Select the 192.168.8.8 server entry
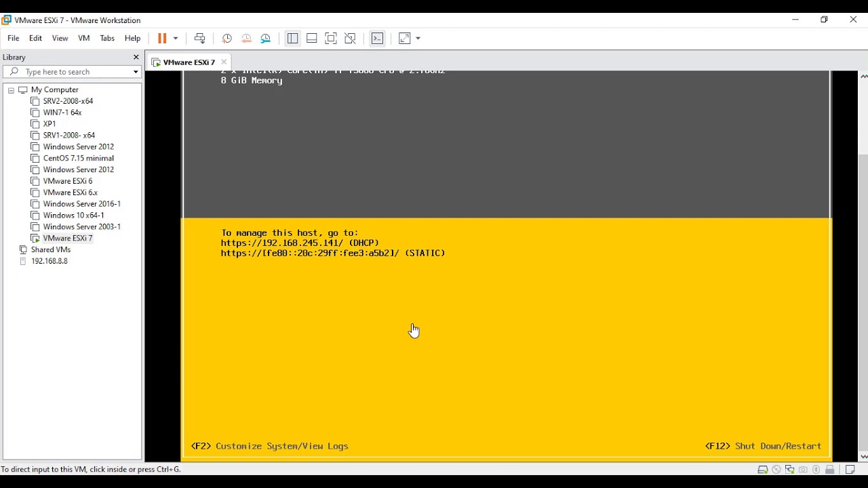This screenshot has height=488, width=868. pyautogui.click(x=50, y=261)
